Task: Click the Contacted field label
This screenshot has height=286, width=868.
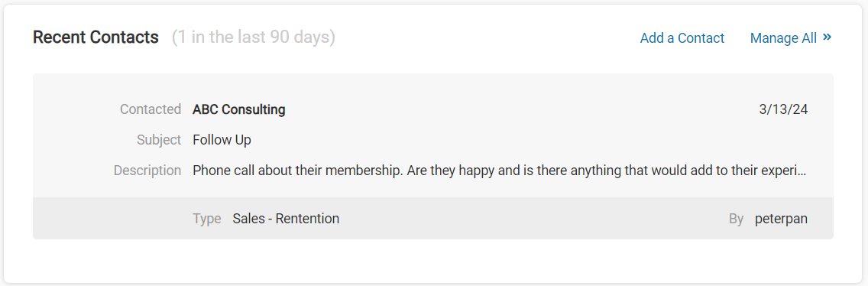Action: pyautogui.click(x=151, y=110)
